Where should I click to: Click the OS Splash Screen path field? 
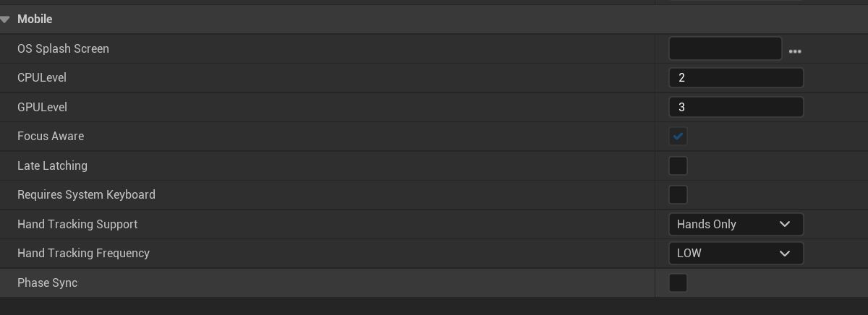[725, 48]
